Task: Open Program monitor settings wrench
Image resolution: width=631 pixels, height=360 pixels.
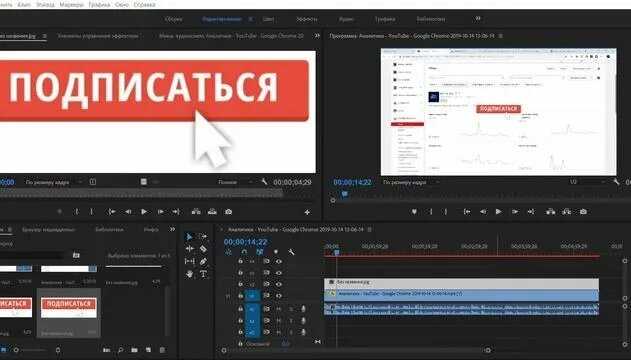Action: click(616, 182)
